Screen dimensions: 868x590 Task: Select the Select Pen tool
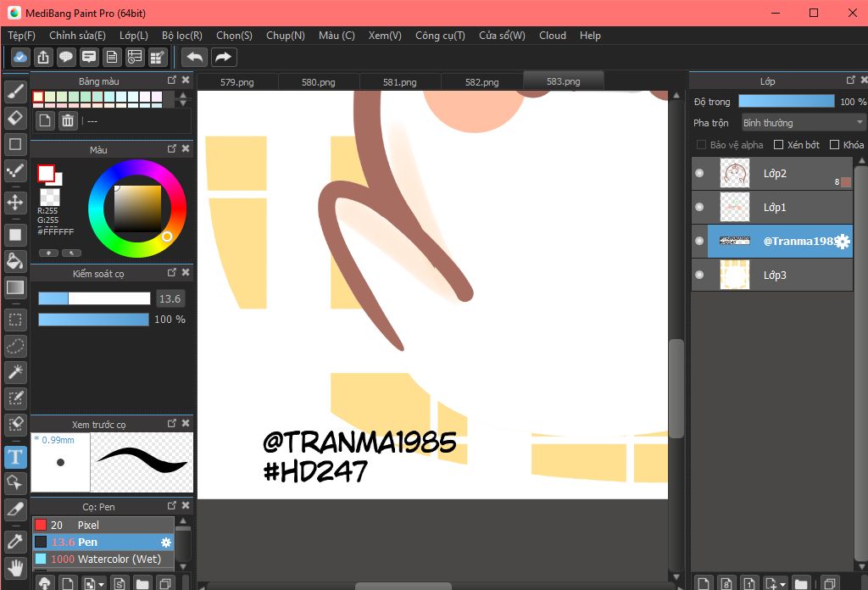[x=15, y=398]
